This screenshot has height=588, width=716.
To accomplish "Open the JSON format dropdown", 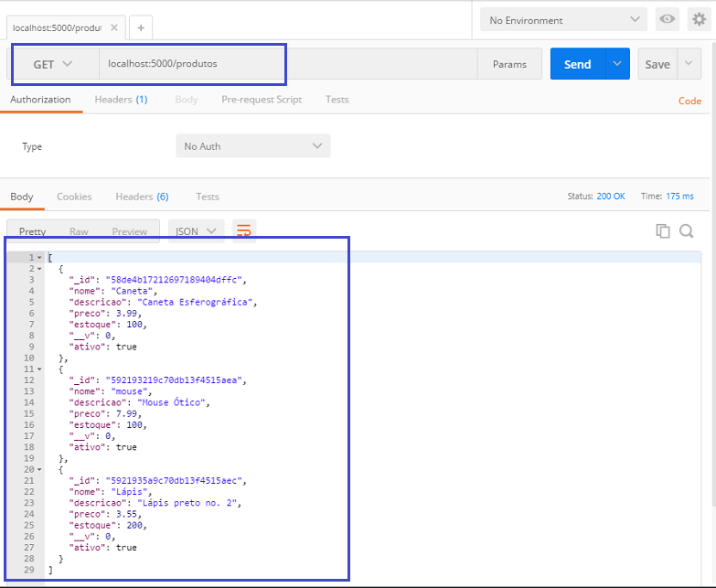I will tap(196, 231).
